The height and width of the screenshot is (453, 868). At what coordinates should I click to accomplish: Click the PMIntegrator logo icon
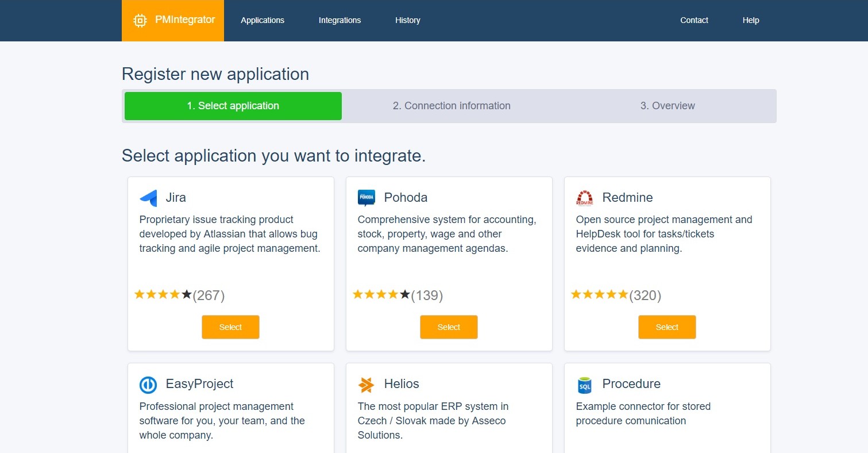tap(139, 20)
